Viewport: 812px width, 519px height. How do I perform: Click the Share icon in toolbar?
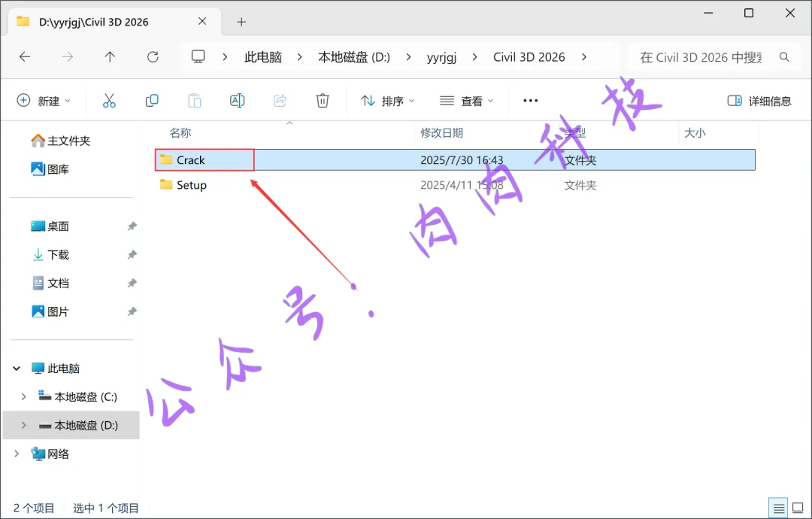[x=280, y=101]
